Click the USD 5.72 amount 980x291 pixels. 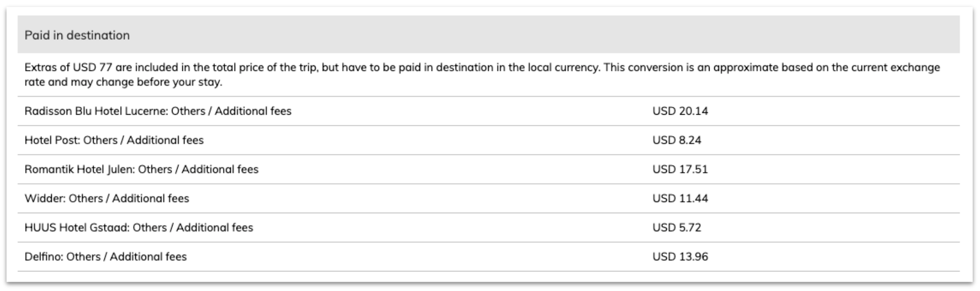tap(676, 228)
